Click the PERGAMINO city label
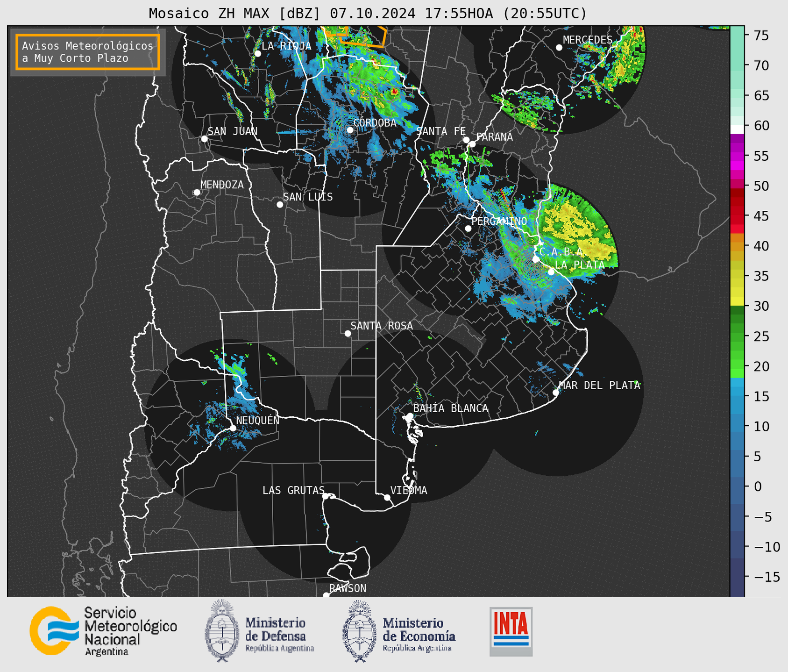The image size is (788, 672). click(x=499, y=221)
